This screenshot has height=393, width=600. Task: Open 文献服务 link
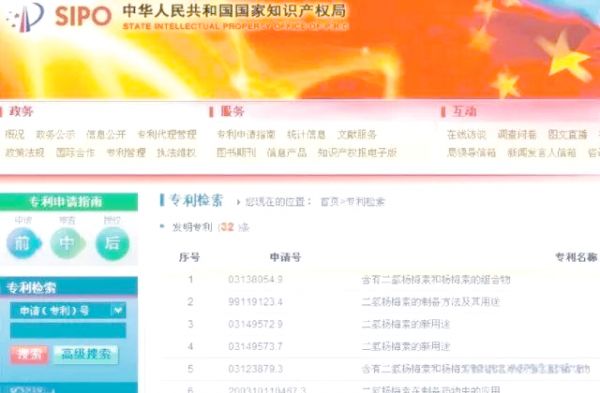point(357,134)
